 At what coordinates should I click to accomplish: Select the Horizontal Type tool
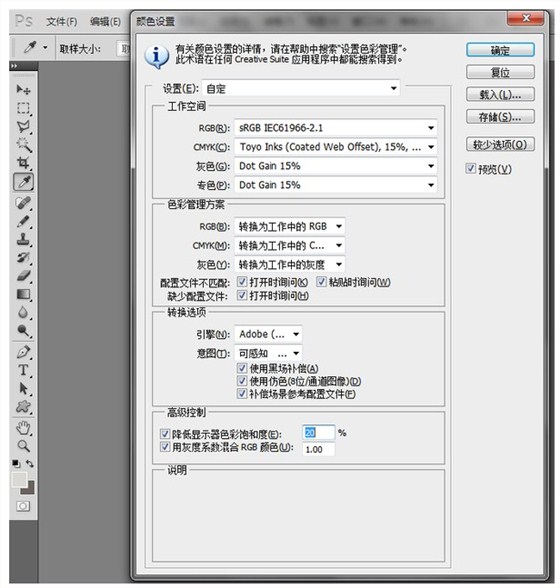(x=23, y=370)
